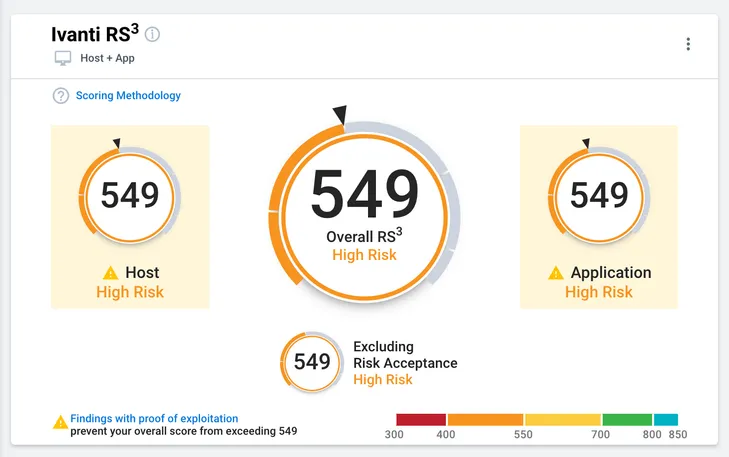Image resolution: width=729 pixels, height=457 pixels.
Task: Open Findings with proof of exploitation link
Action: [x=154, y=418]
